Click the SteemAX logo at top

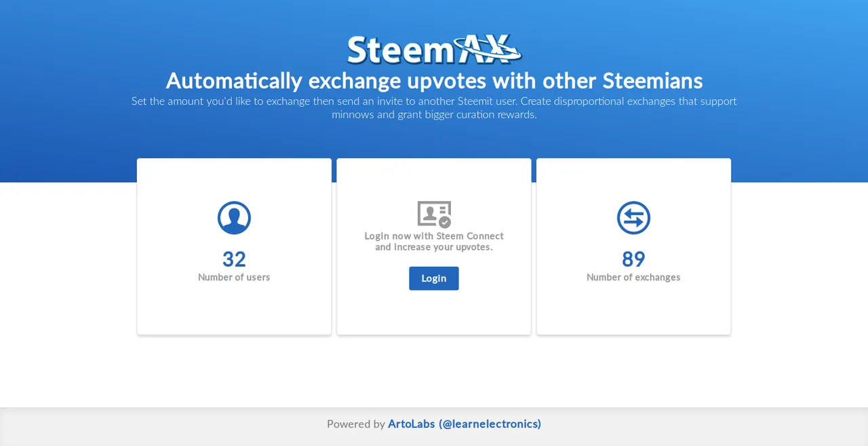click(x=434, y=51)
